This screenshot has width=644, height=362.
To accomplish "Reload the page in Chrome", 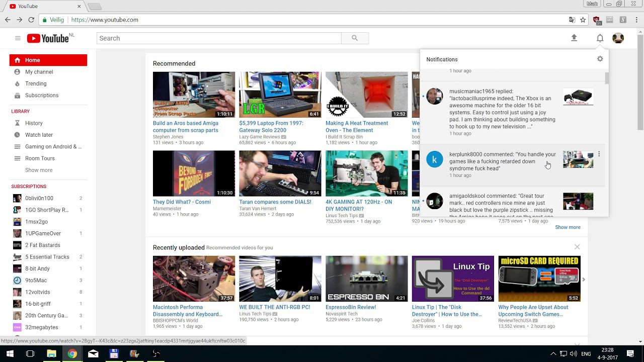I will [31, 20].
